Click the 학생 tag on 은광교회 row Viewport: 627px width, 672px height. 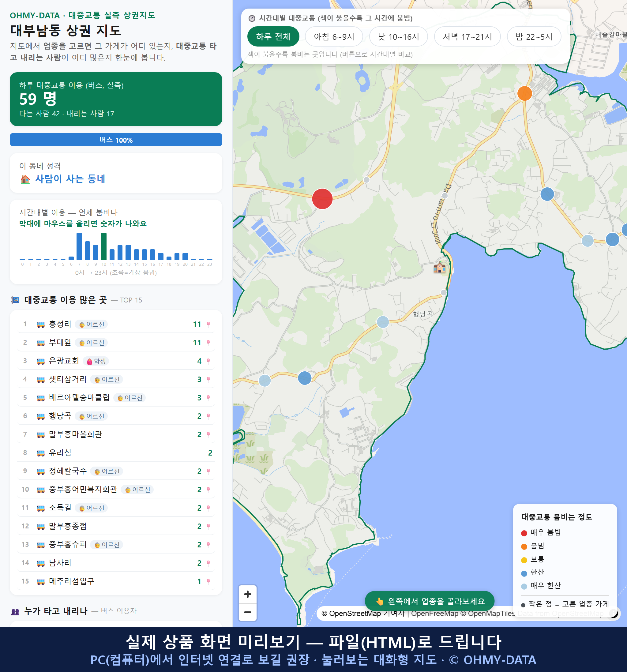tap(96, 361)
